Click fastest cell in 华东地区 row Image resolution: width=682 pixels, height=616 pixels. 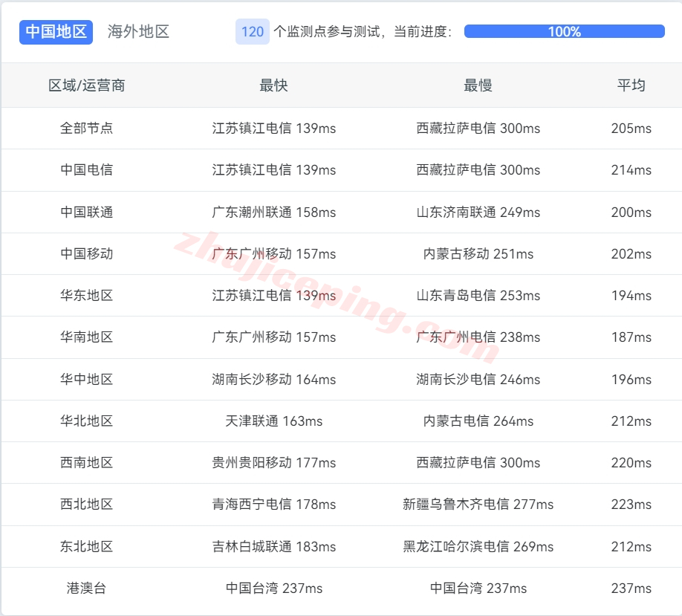click(x=273, y=296)
